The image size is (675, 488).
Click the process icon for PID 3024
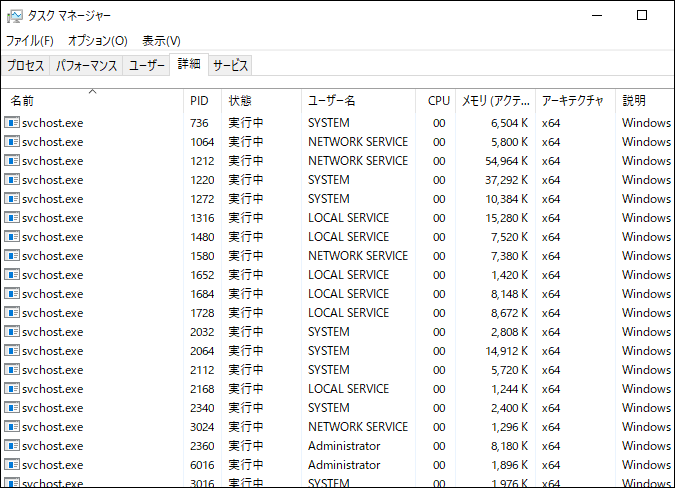pos(12,426)
